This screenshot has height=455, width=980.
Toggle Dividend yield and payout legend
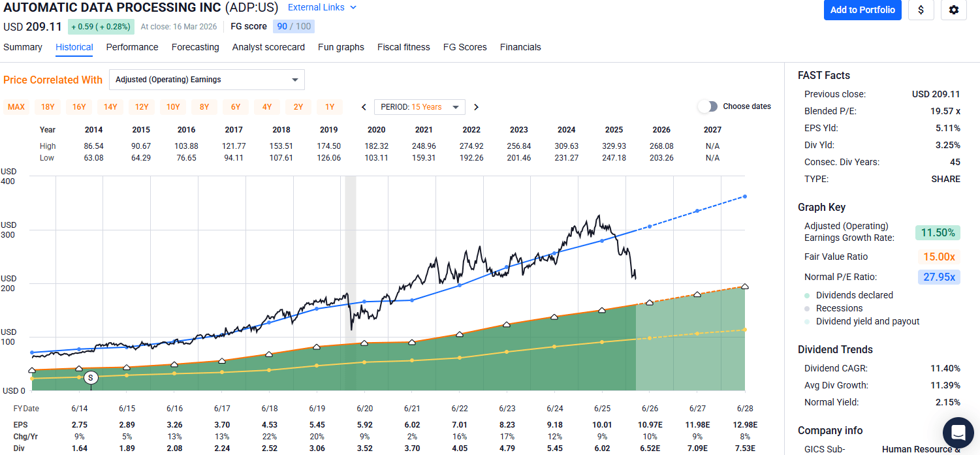(x=862, y=321)
